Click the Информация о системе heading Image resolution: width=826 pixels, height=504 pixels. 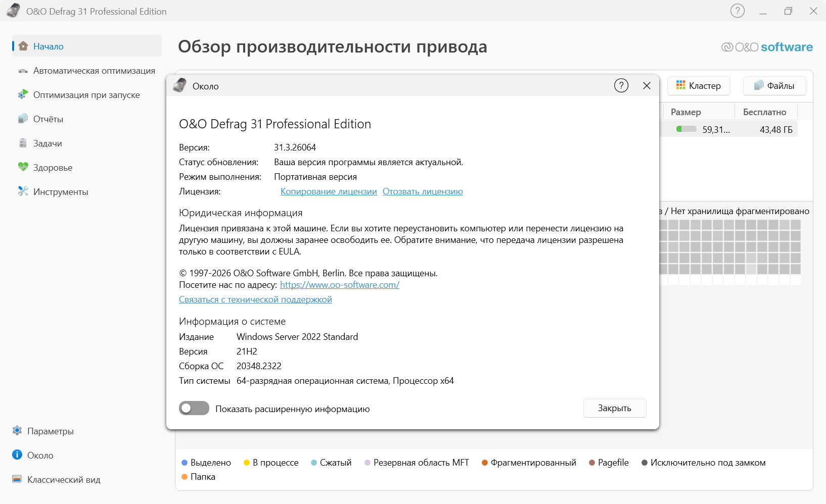[x=232, y=322]
